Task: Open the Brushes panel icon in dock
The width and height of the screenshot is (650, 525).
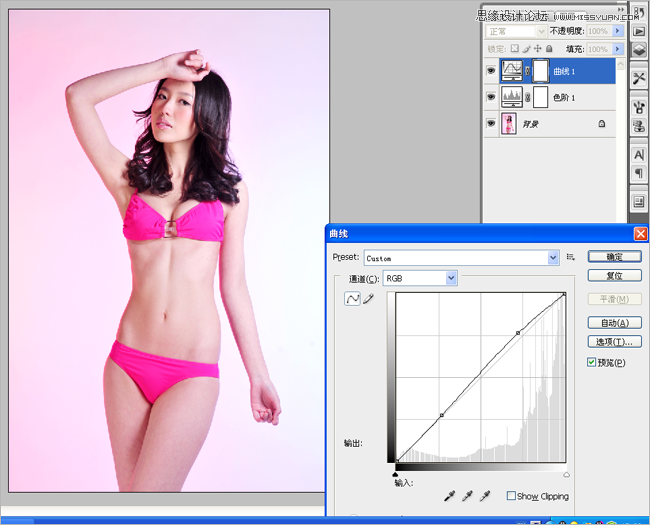Action: click(639, 107)
